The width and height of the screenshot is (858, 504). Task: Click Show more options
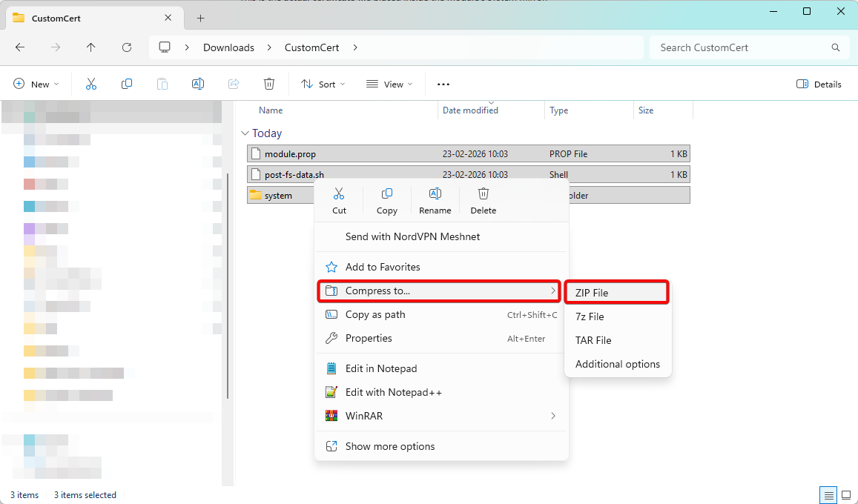[390, 446]
